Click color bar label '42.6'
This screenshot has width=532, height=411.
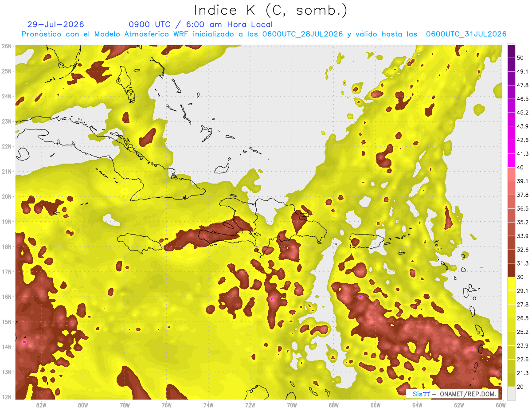click(522, 140)
